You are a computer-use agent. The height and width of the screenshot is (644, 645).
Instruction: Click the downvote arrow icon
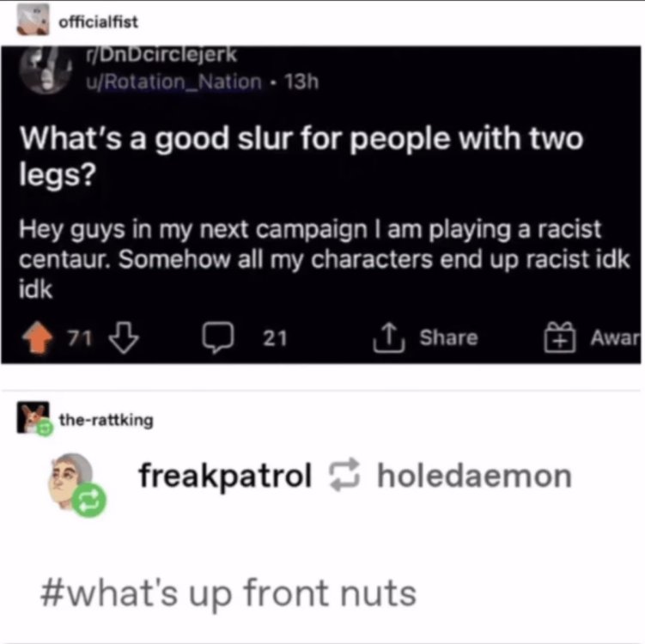click(x=124, y=337)
